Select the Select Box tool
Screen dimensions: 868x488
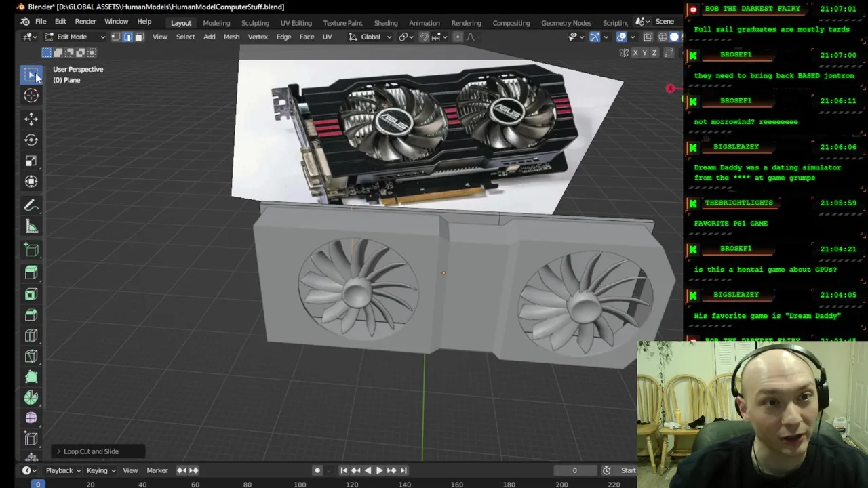(31, 75)
